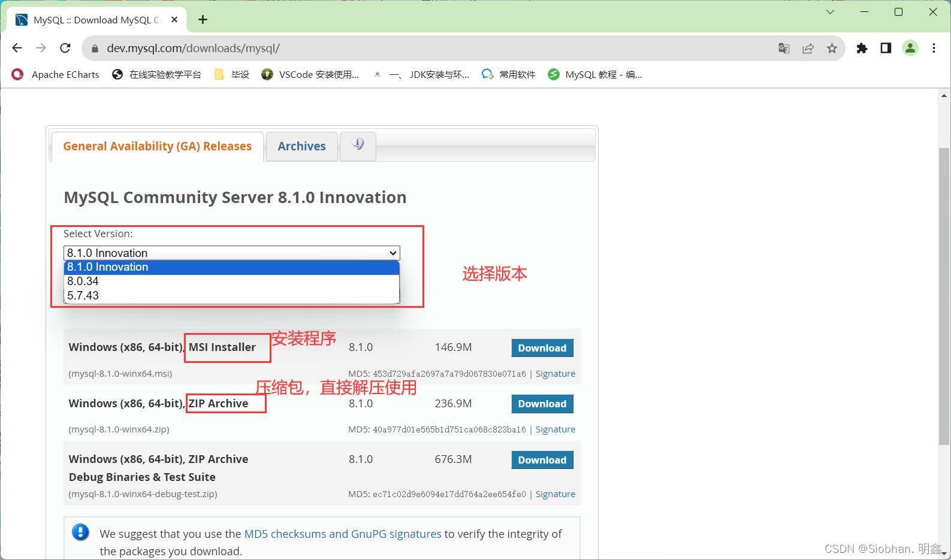Click the scrollbar up arrow
951x560 pixels.
click(x=944, y=95)
